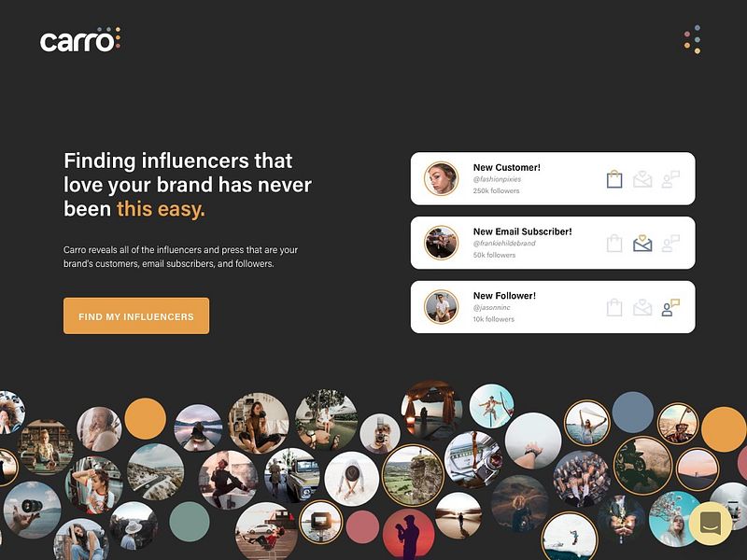Click the Find My Influencers button
The width and height of the screenshot is (747, 560).
tap(136, 315)
